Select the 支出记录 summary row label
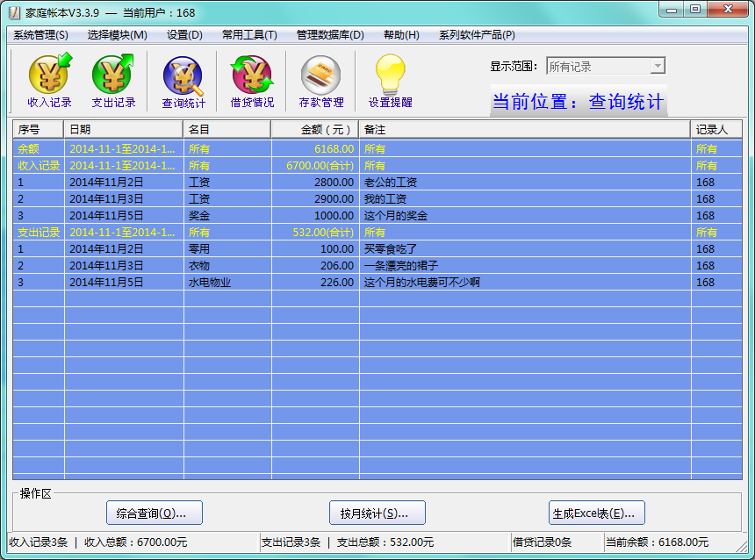The image size is (755, 560). pos(39,232)
